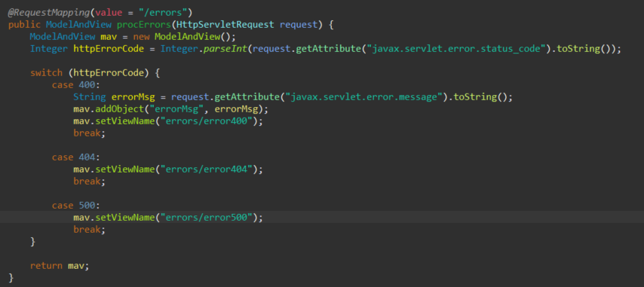Place cursor on procErrors method name
This screenshot has width=644, height=287.
[x=144, y=24]
